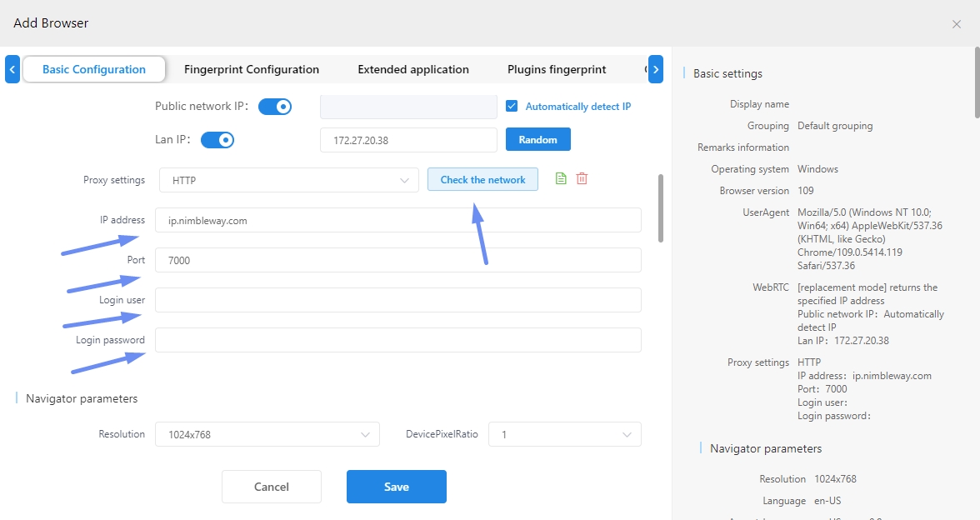Click the Save button

click(396, 487)
